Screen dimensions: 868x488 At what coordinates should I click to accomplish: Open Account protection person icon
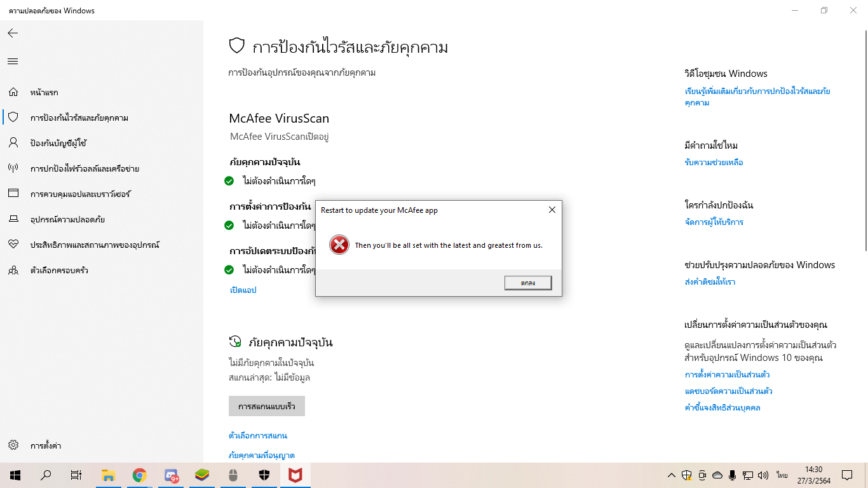click(x=13, y=143)
